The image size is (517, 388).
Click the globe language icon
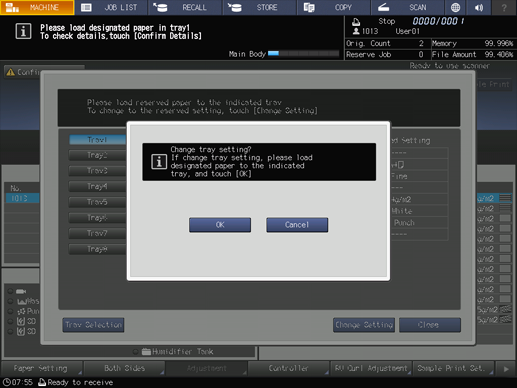(455, 7)
